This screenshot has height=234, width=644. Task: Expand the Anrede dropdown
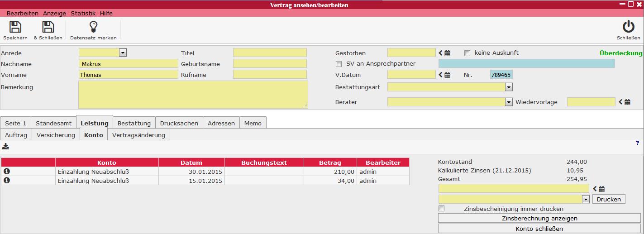point(123,53)
